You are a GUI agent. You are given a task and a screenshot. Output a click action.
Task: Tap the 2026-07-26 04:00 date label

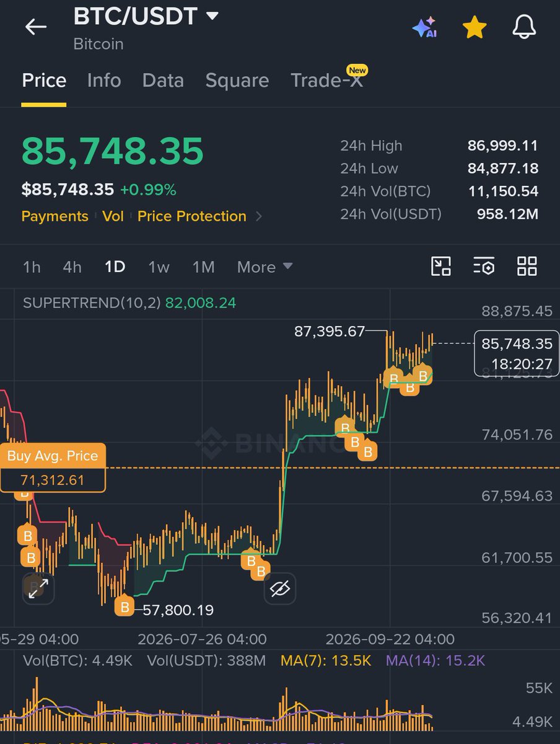coord(202,639)
